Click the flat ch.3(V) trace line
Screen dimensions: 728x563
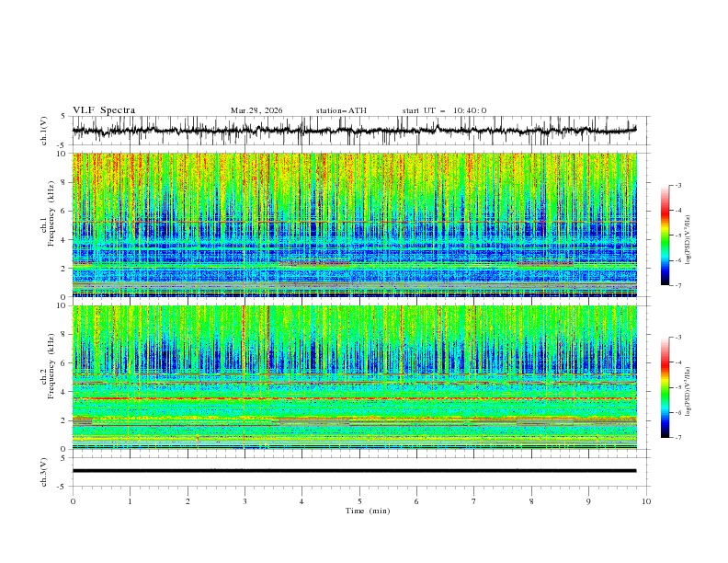tap(354, 471)
